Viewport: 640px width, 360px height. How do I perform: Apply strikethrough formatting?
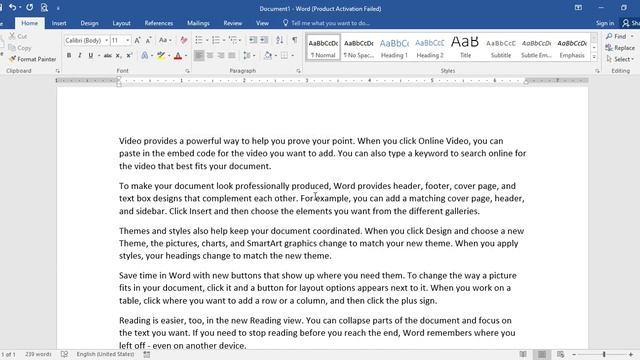[107, 56]
